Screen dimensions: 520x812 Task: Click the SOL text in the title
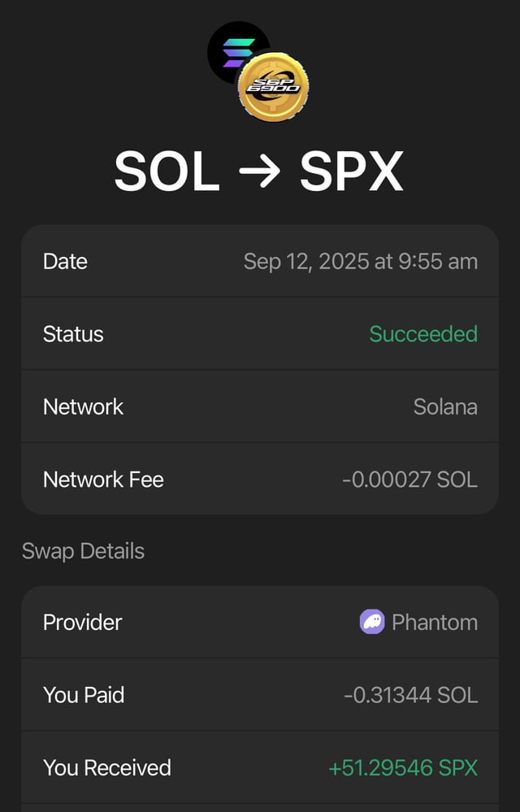click(167, 172)
